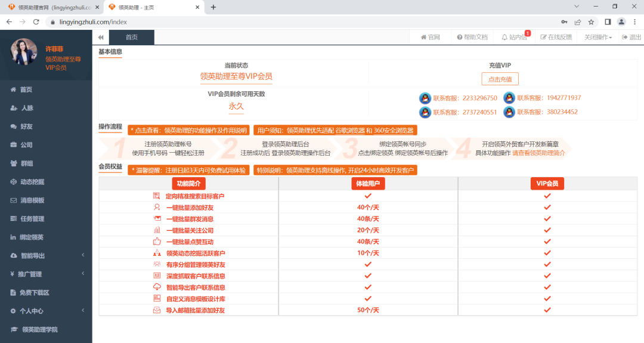
Task: Click 领英助理至尊VIP会员 status text
Action: (x=236, y=76)
